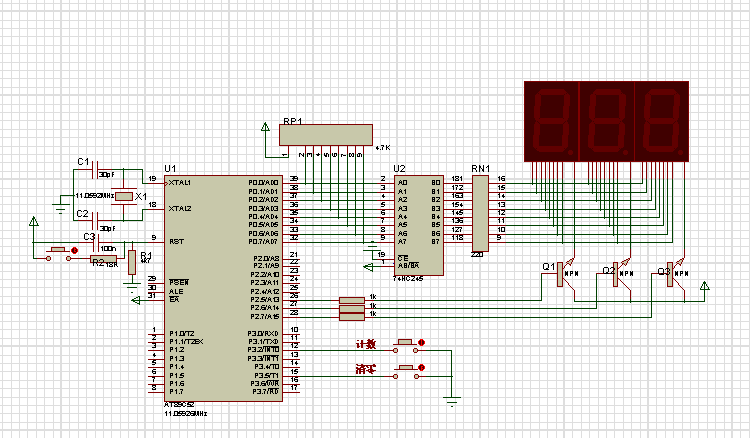Click the P1.7 pin label
The image size is (750, 438).
[176, 392]
